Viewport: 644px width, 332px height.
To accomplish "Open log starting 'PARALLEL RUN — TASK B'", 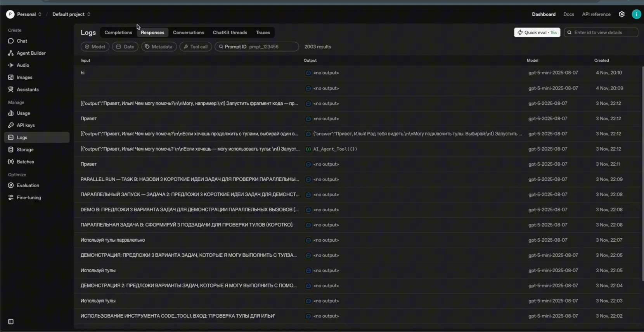I will click(x=357, y=180).
